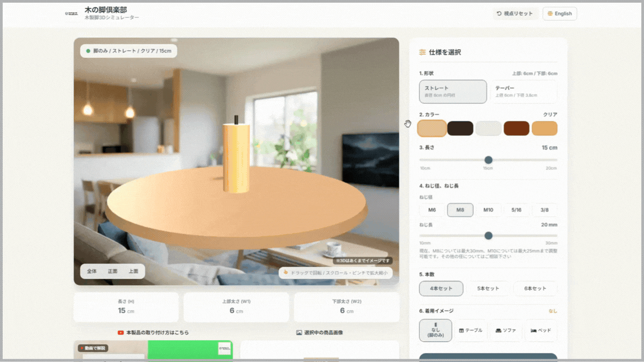Choose the 5本セット quantity
This screenshot has height=362, width=644.
pyautogui.click(x=489, y=288)
